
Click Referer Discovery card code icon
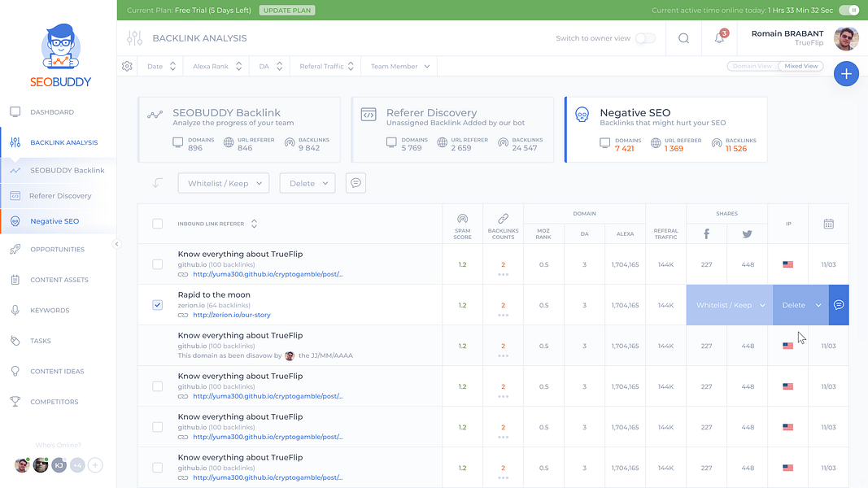369,115
